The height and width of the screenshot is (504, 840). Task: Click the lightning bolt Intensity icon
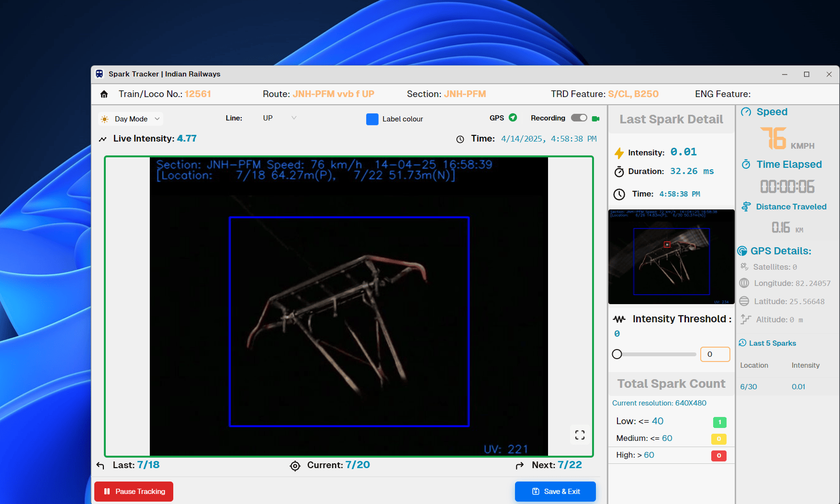pos(619,153)
